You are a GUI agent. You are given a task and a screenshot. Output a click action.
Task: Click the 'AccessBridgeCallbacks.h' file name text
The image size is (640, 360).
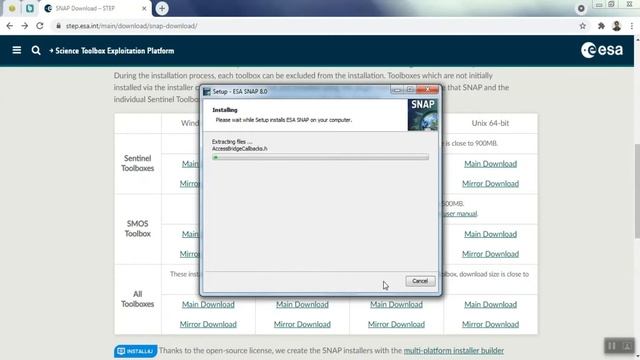click(x=240, y=149)
